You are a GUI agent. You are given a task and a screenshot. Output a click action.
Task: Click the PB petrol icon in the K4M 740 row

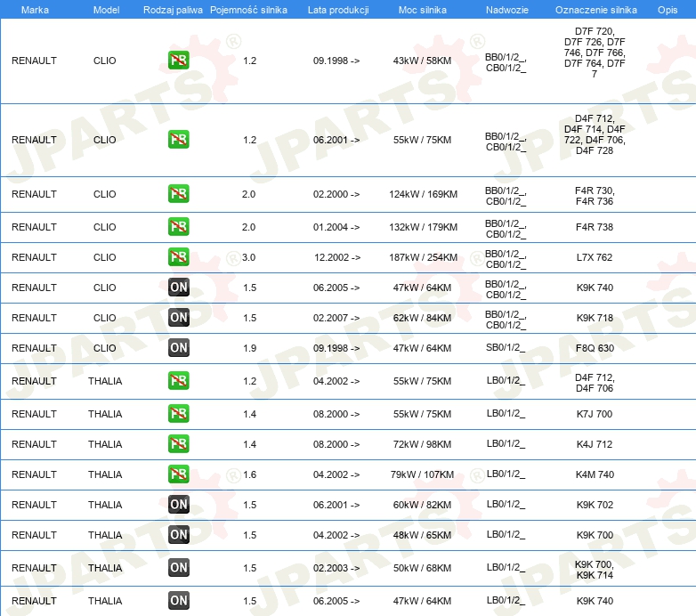point(178,474)
